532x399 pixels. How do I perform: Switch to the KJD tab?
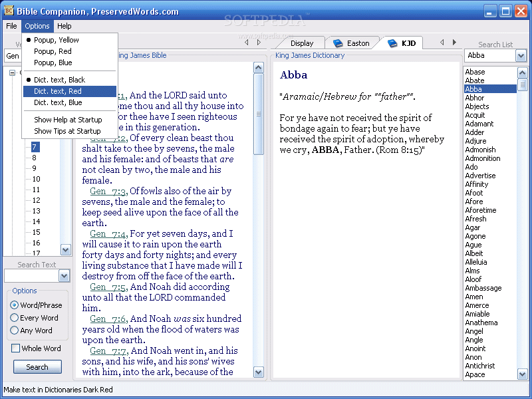[402, 43]
